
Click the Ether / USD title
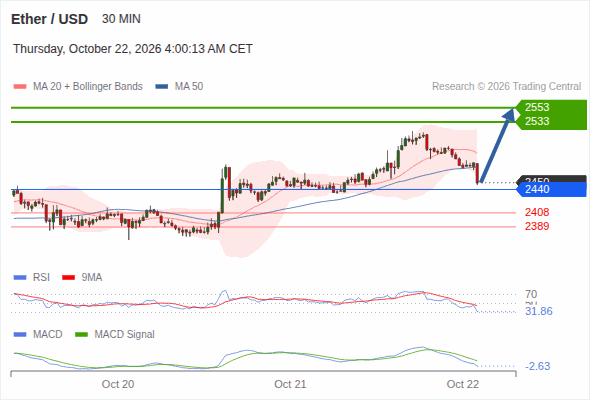tap(49, 19)
